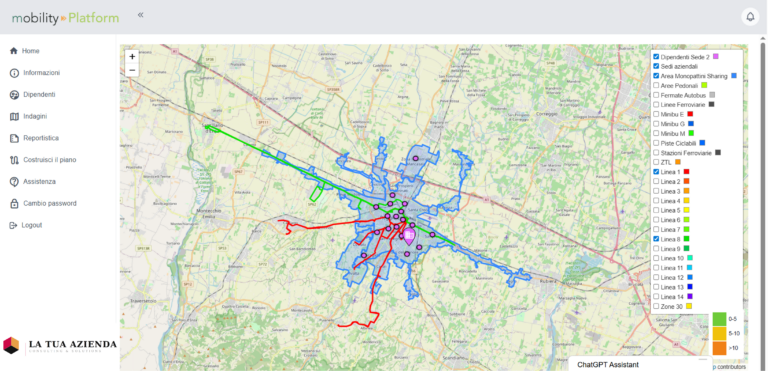Screen dimensions: 768x371
Task: Uncheck Sedi aziendali layer
Action: [x=656, y=66]
